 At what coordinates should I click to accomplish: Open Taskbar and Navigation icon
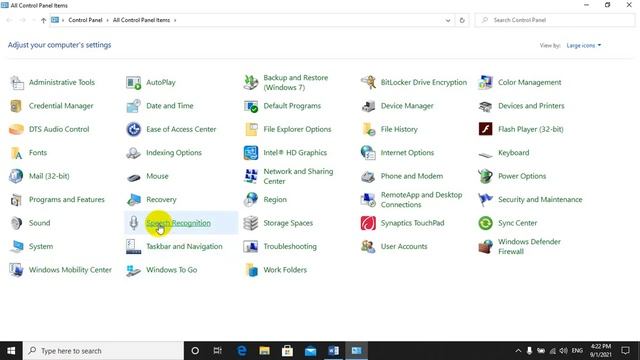[133, 247]
